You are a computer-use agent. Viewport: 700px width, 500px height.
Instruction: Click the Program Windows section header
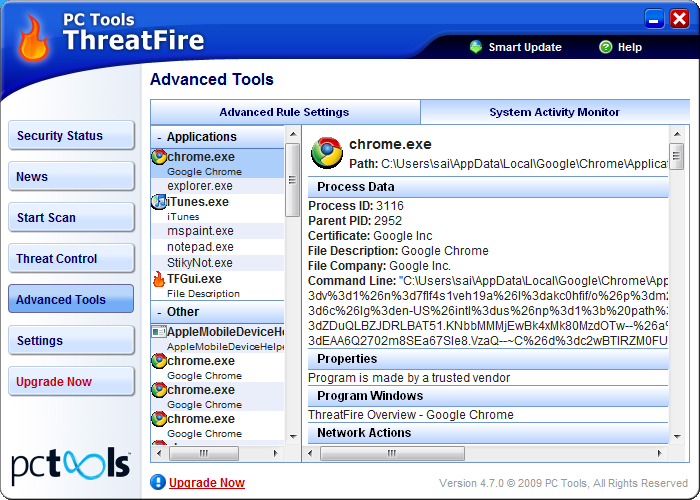[488, 396]
